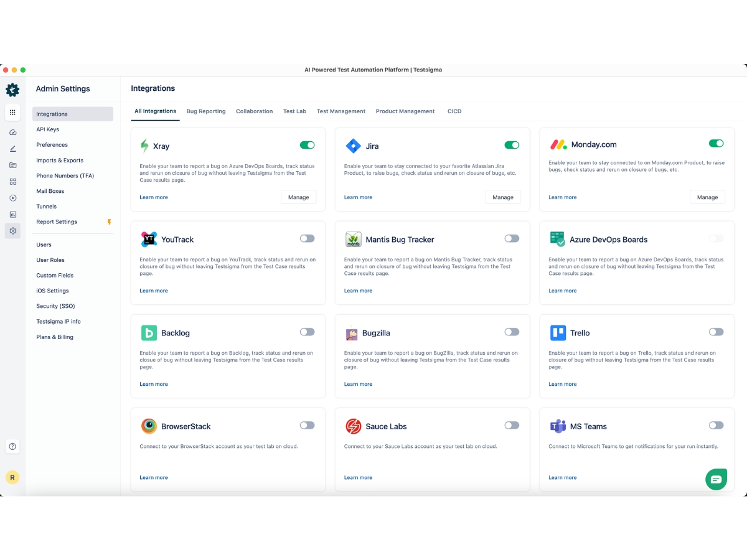This screenshot has width=747, height=560.
Task: Click the Sauce Labs logo icon
Action: pos(353,426)
